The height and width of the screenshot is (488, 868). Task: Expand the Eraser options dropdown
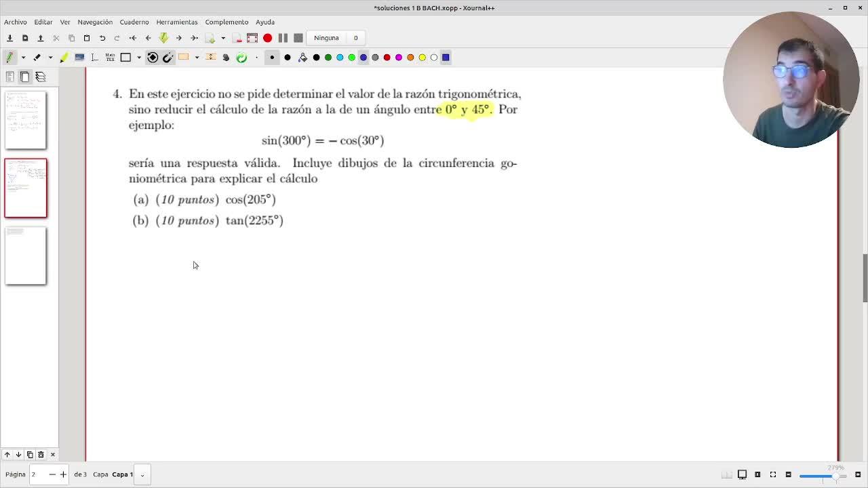(x=50, y=58)
